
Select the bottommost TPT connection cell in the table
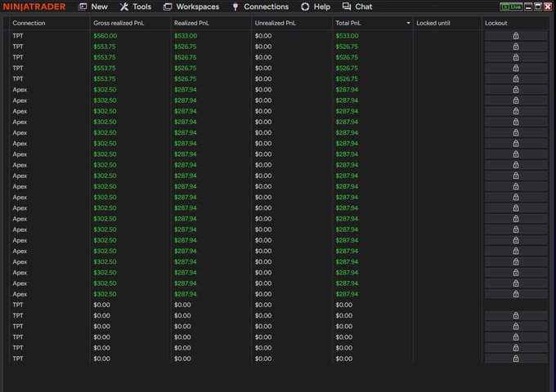[18, 359]
